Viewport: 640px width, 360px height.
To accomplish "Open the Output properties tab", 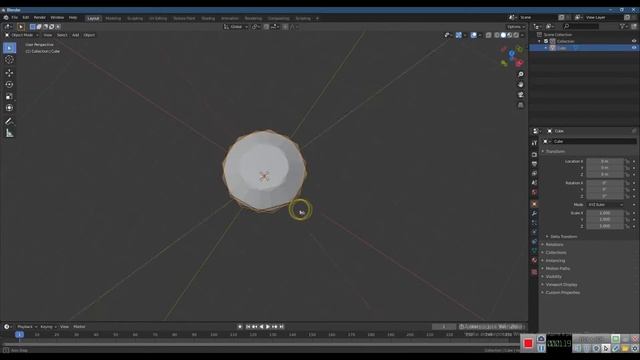I will [534, 164].
